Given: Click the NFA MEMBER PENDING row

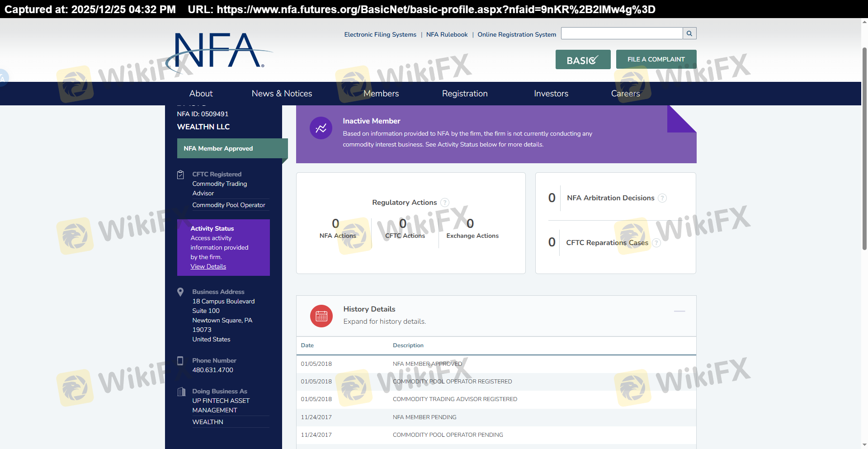Looking at the screenshot, I should pos(496,417).
